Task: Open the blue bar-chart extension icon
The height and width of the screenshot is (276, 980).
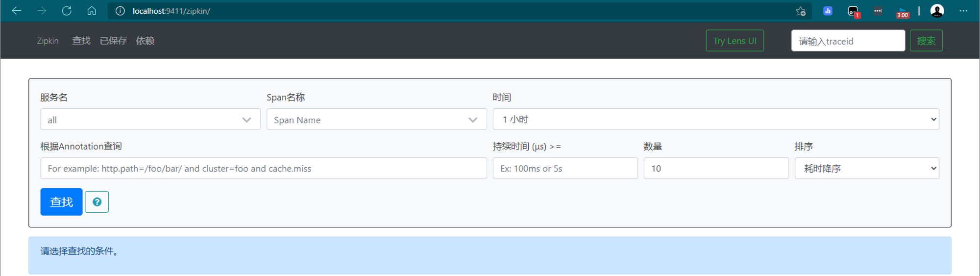Action: (x=828, y=11)
